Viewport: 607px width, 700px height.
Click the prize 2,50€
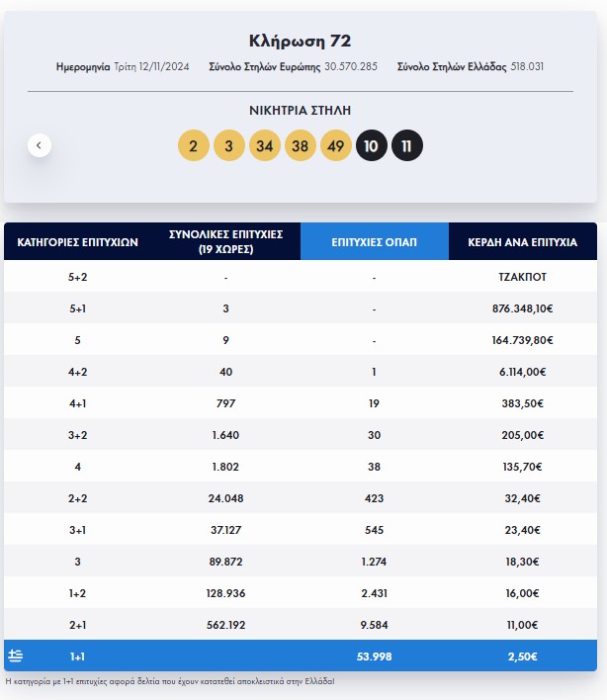click(523, 656)
